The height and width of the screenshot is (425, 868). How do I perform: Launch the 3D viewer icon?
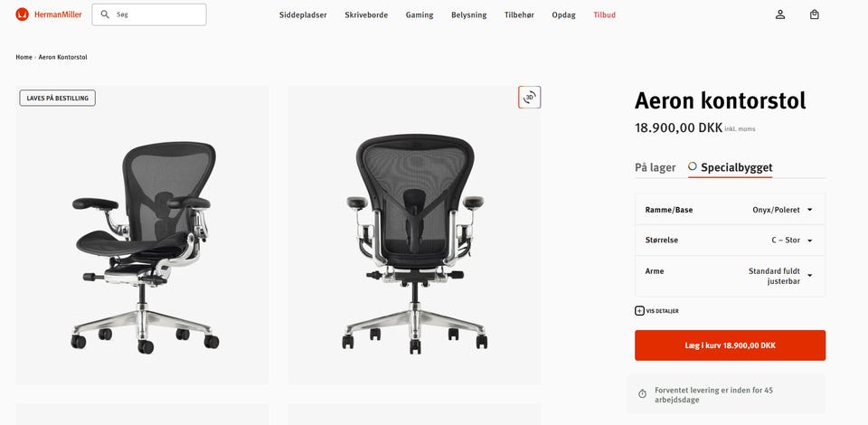coord(529,98)
